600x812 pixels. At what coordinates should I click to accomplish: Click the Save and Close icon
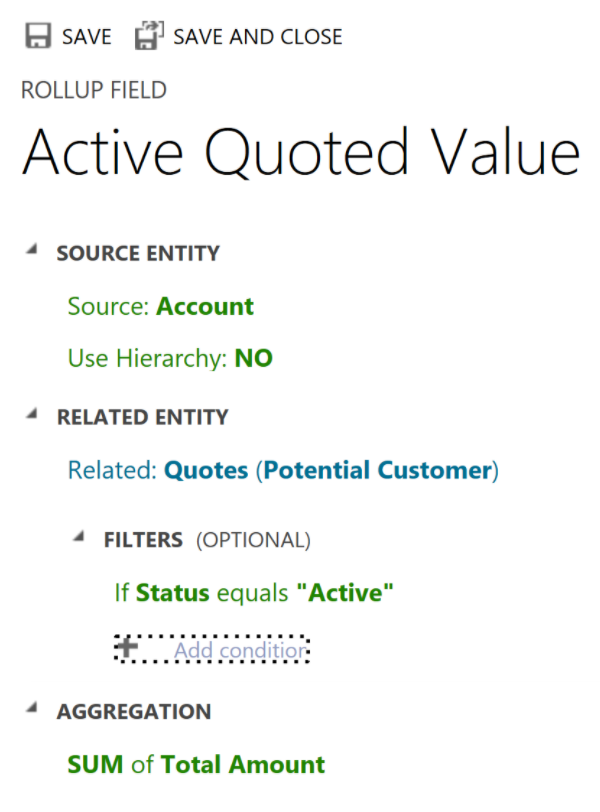148,37
